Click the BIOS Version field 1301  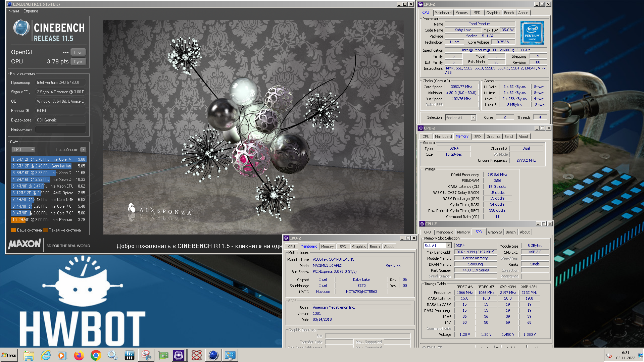click(x=361, y=314)
